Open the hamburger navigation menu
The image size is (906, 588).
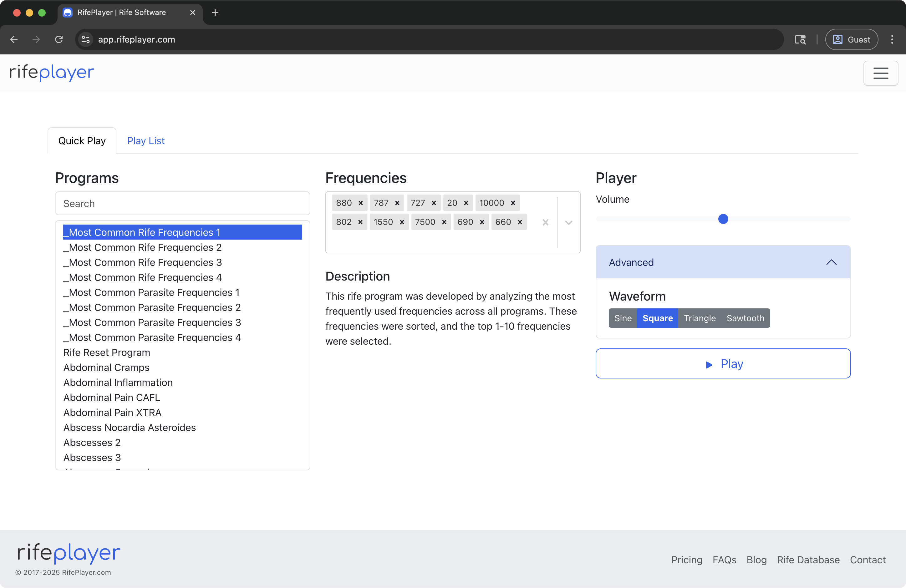pyautogui.click(x=881, y=73)
